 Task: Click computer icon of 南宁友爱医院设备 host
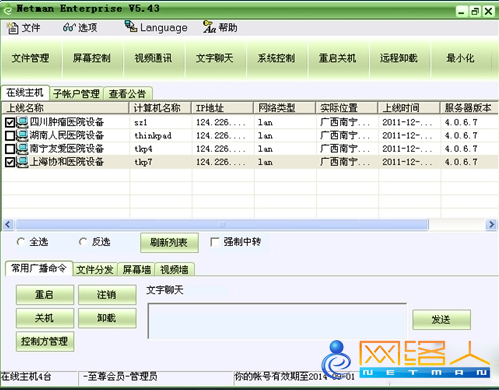[22, 149]
